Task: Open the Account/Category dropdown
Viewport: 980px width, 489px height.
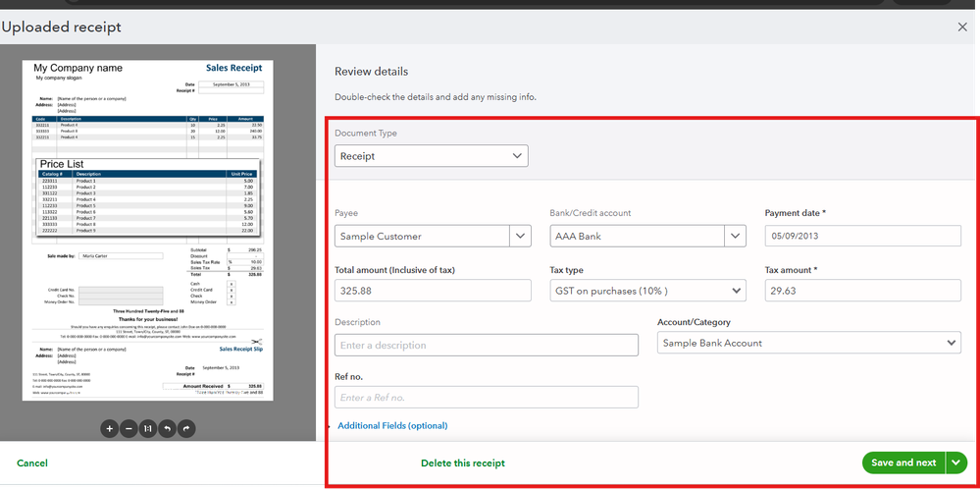Action: click(x=808, y=344)
